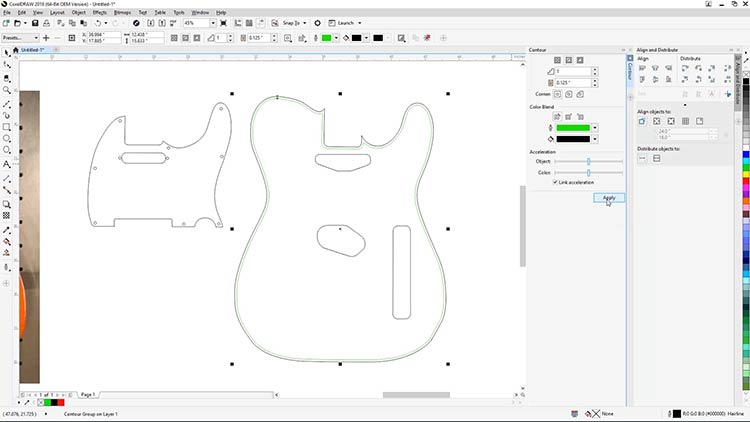Open the Options gear icon
This screenshot has height=422, width=750.
pyautogui.click(x=317, y=23)
